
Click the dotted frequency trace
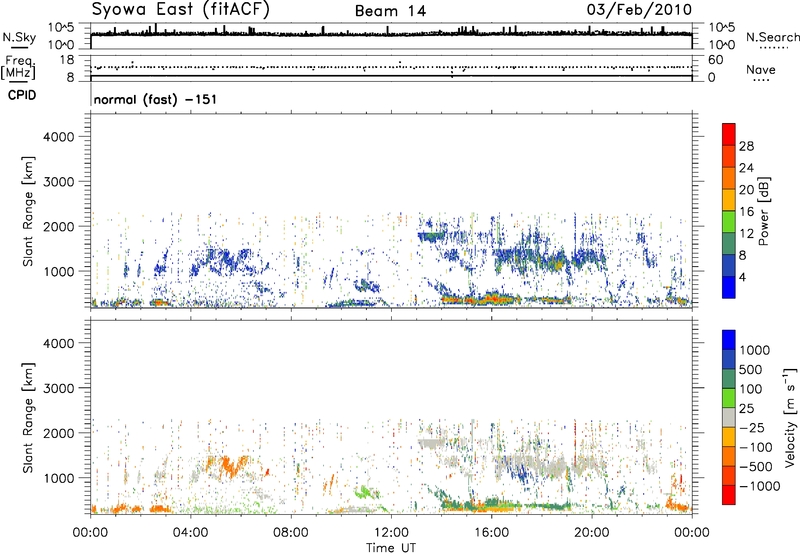tap(391, 67)
